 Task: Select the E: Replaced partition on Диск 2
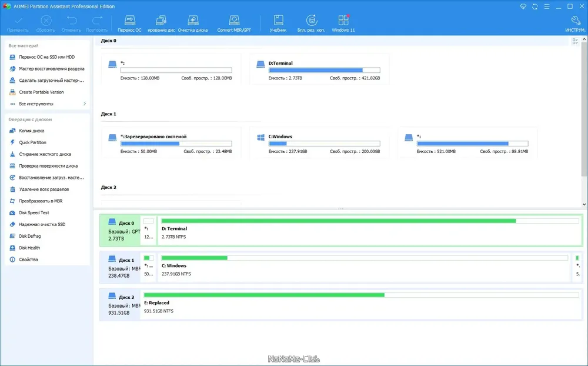point(361,304)
